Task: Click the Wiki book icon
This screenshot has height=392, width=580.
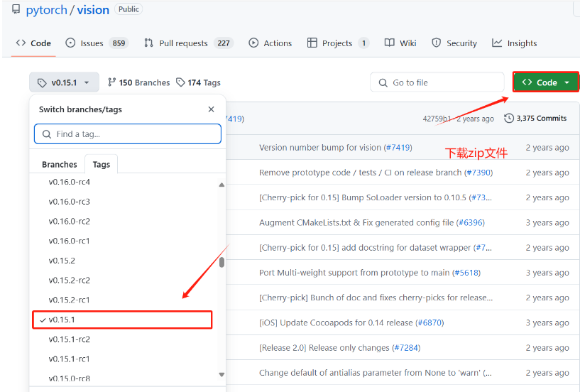Action: click(390, 43)
